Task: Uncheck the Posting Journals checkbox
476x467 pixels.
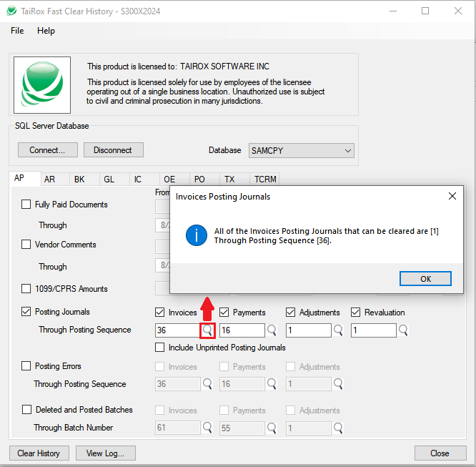Action: click(x=26, y=311)
